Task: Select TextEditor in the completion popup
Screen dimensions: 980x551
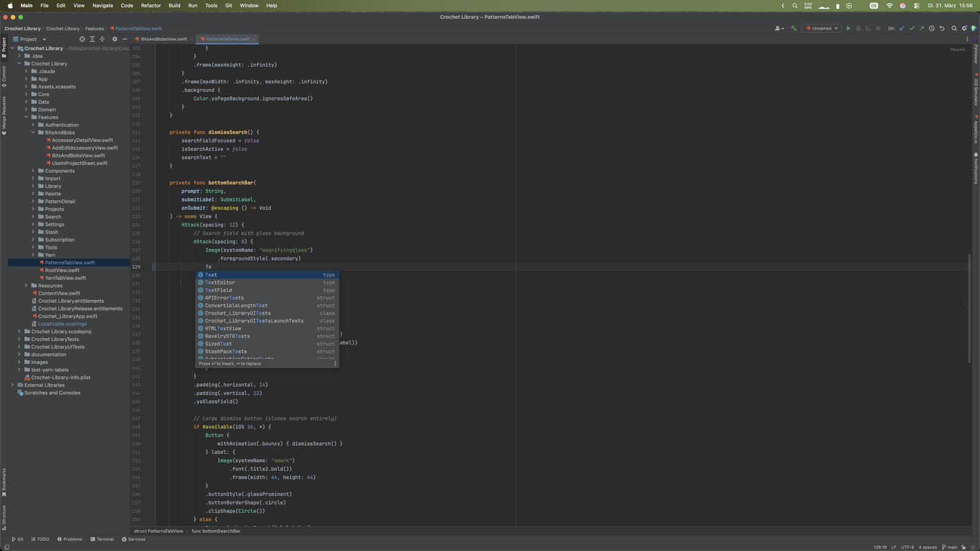Action: tap(266, 283)
